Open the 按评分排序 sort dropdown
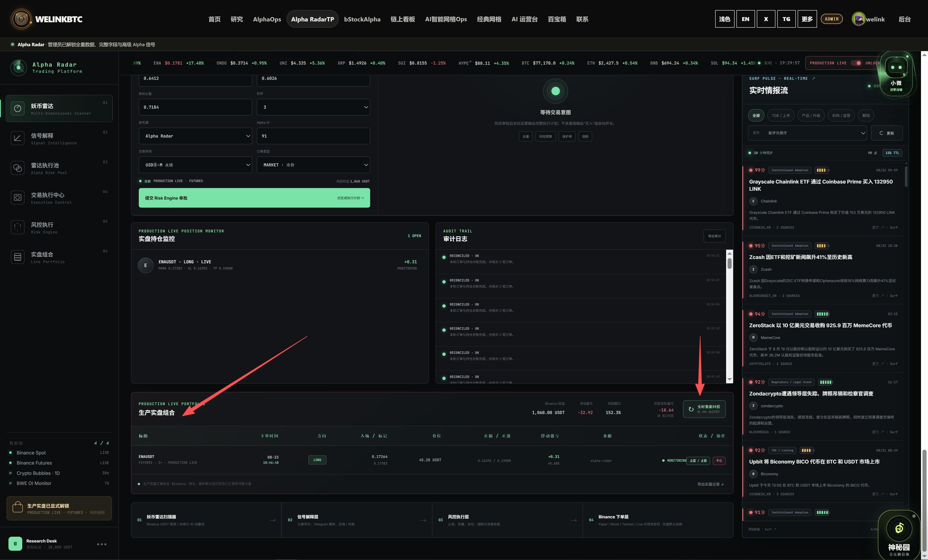The image size is (928, 560). 808,133
